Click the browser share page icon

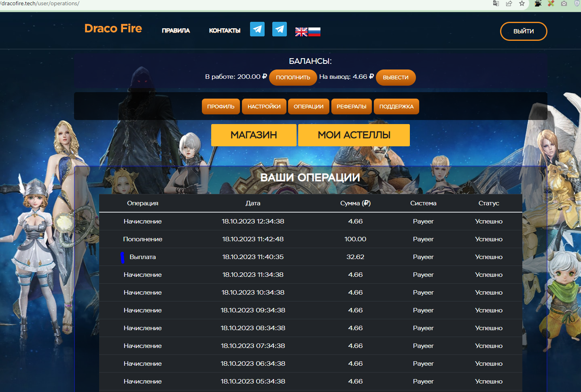509,3
